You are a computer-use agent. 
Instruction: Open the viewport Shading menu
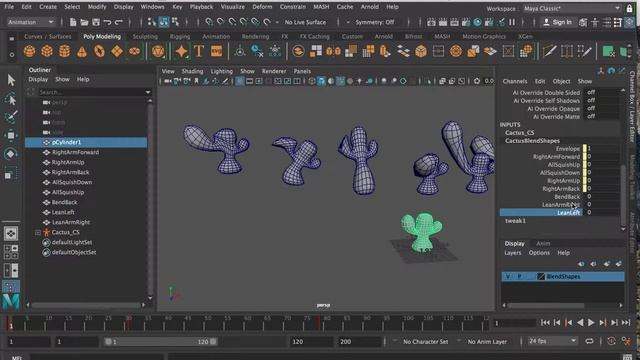tap(192, 71)
